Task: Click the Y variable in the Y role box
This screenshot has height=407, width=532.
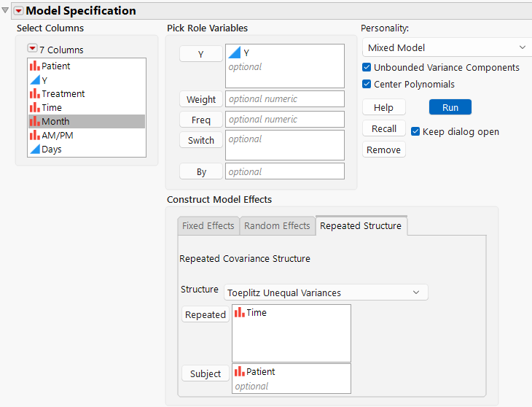Action: 246,53
